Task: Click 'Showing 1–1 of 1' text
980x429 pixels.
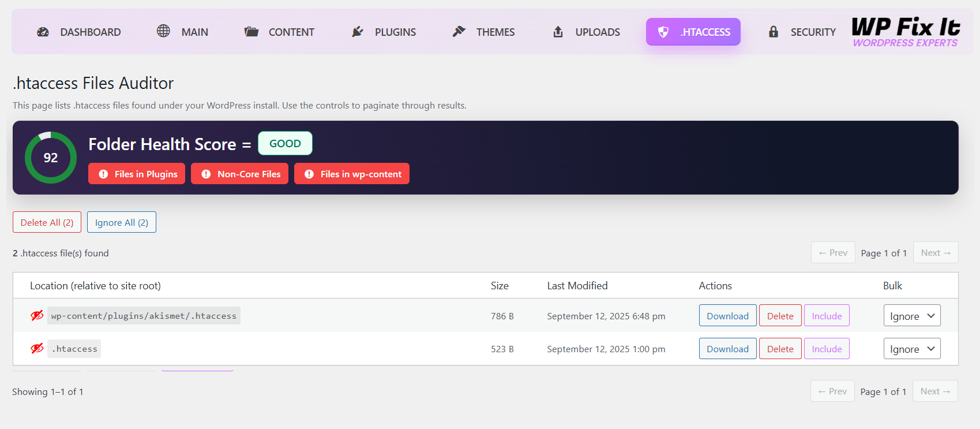Action: (x=48, y=391)
